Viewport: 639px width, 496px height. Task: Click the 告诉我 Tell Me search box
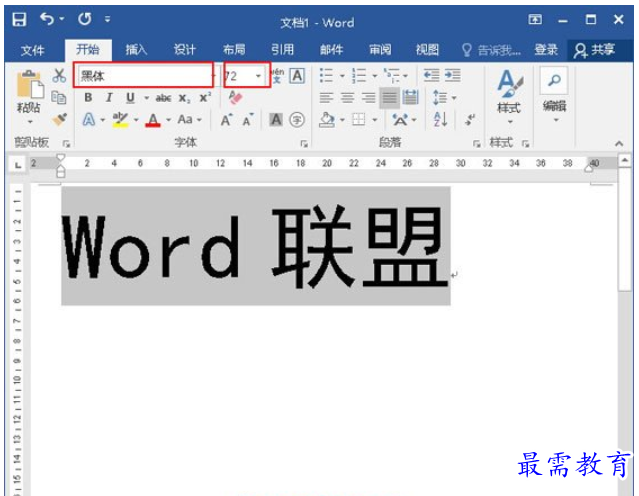(491, 51)
